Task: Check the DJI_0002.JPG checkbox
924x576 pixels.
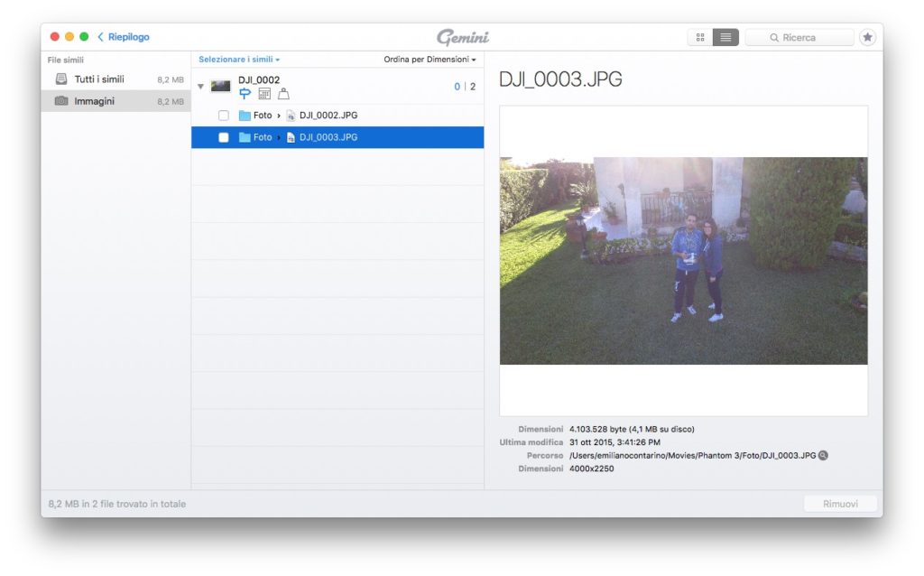Action: pos(224,116)
